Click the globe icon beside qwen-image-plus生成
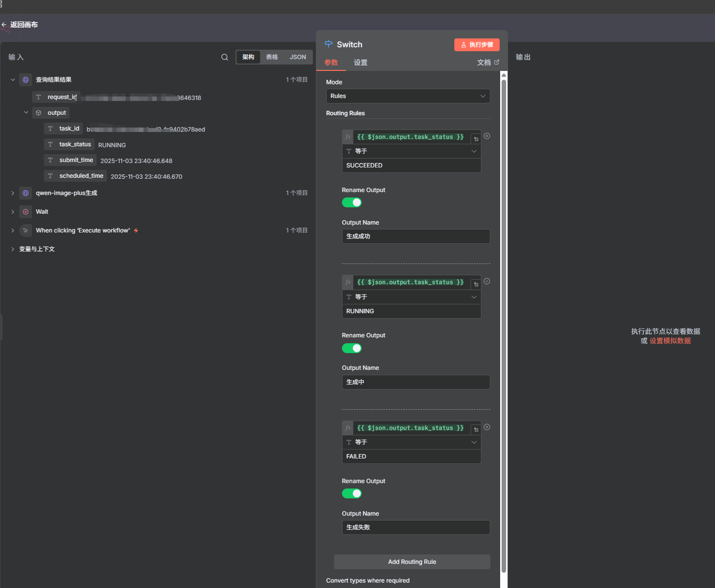This screenshot has width=715, height=588. tap(26, 193)
